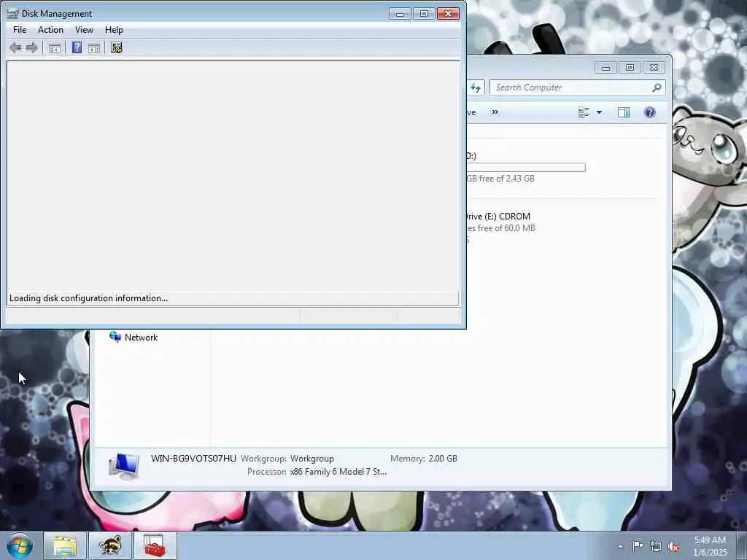Click the Change your view icon

(x=584, y=112)
